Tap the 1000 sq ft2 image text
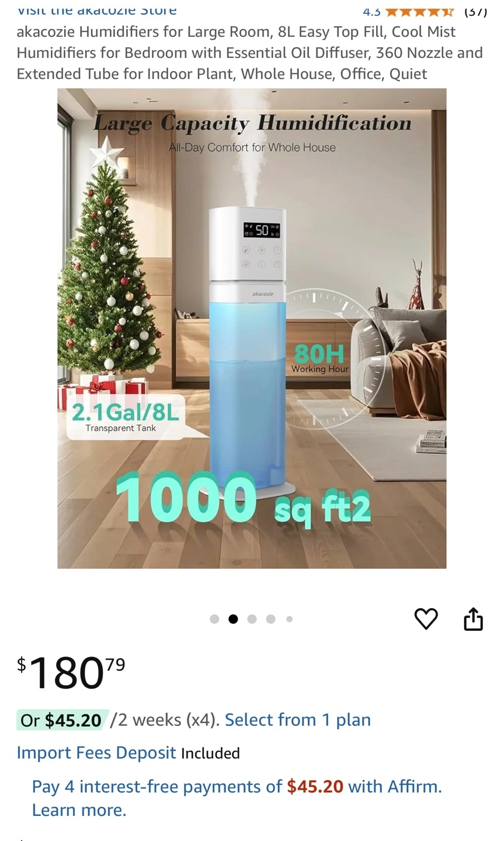The width and height of the screenshot is (504, 841). point(242,498)
